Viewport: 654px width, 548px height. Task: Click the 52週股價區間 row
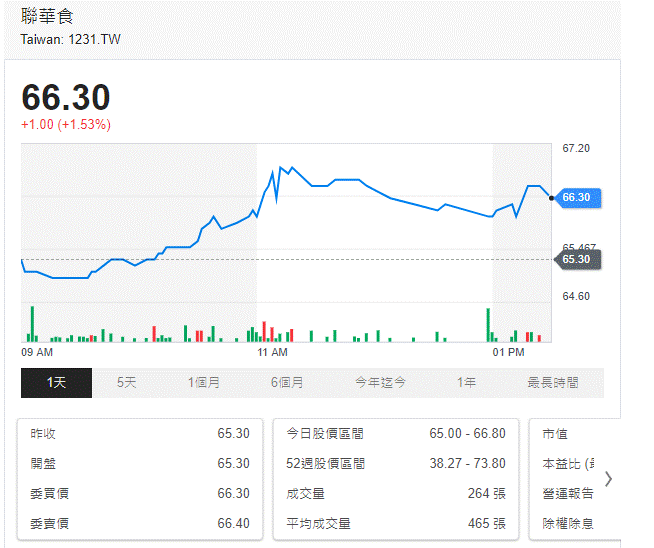396,464
